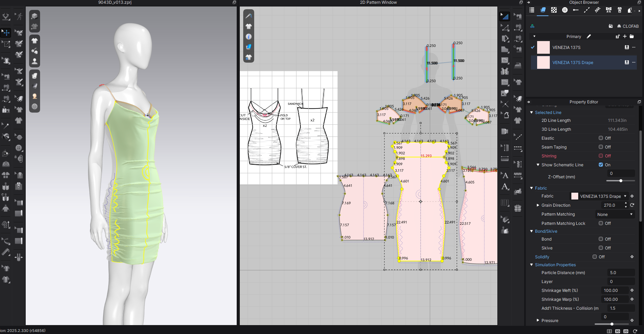
Task: Switch to 3D layout mode at bottom right
Action: point(618,331)
